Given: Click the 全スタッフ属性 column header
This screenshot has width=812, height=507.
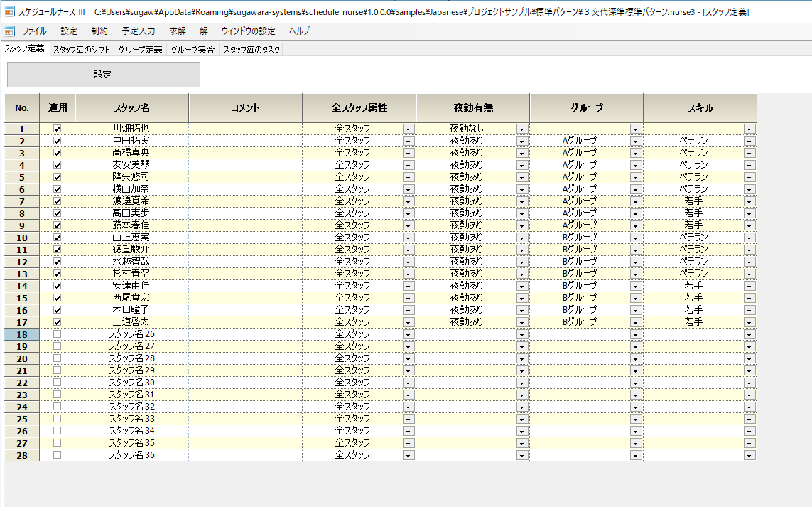Looking at the screenshot, I should click(359, 108).
